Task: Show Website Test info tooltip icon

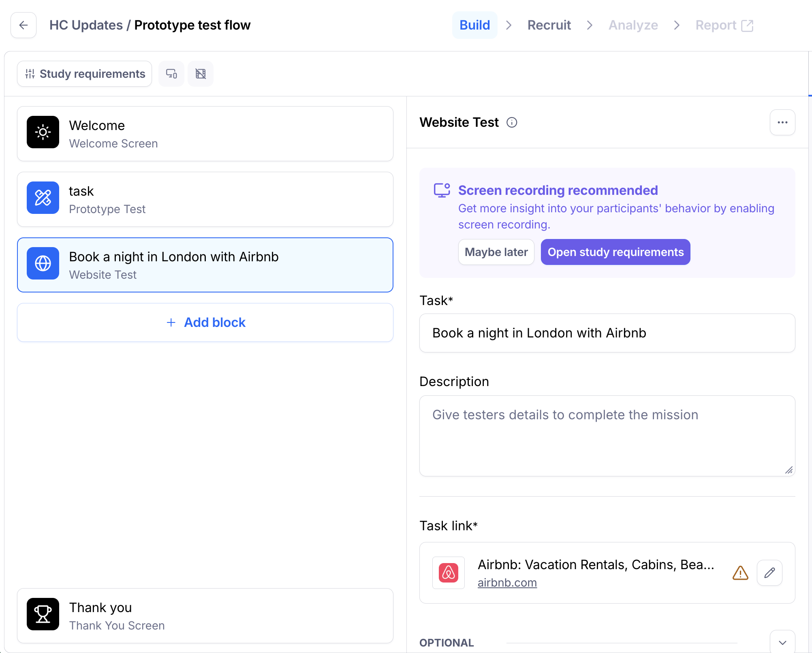Action: pyautogui.click(x=512, y=122)
